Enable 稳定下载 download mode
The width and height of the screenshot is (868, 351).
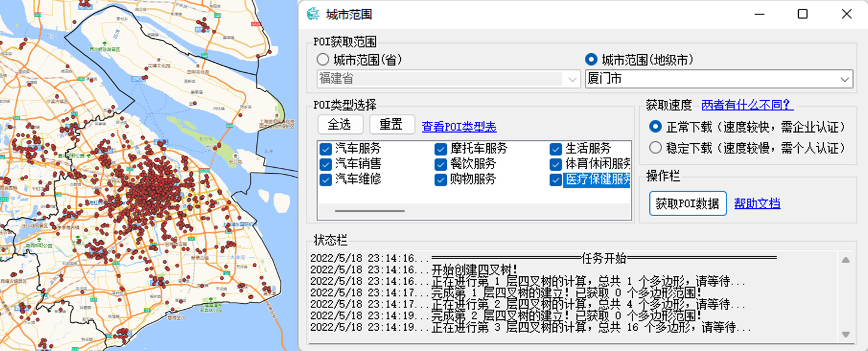655,147
